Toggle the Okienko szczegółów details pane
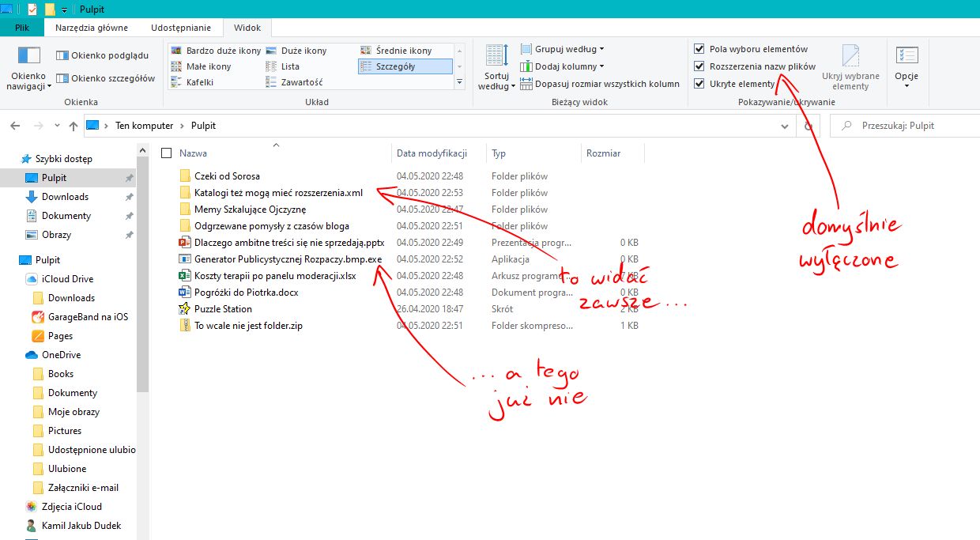 (x=106, y=78)
